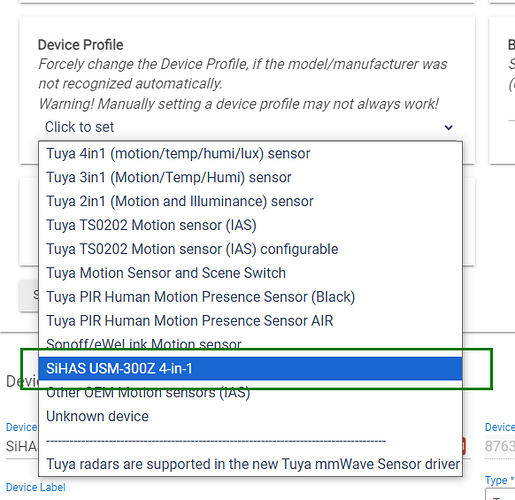
Task: Choose Tuya PIR Human Motion Presence Sensor AIR
Action: pos(250,321)
